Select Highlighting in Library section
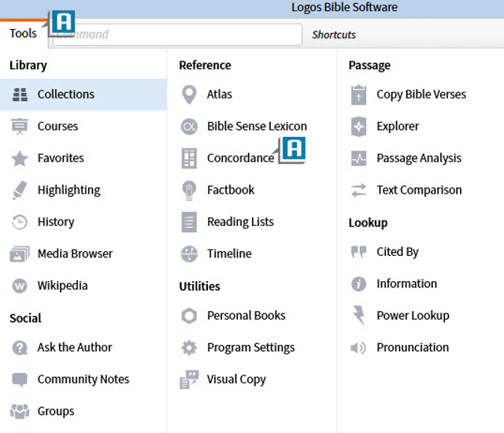Viewport: 504px width, 433px height. [69, 190]
